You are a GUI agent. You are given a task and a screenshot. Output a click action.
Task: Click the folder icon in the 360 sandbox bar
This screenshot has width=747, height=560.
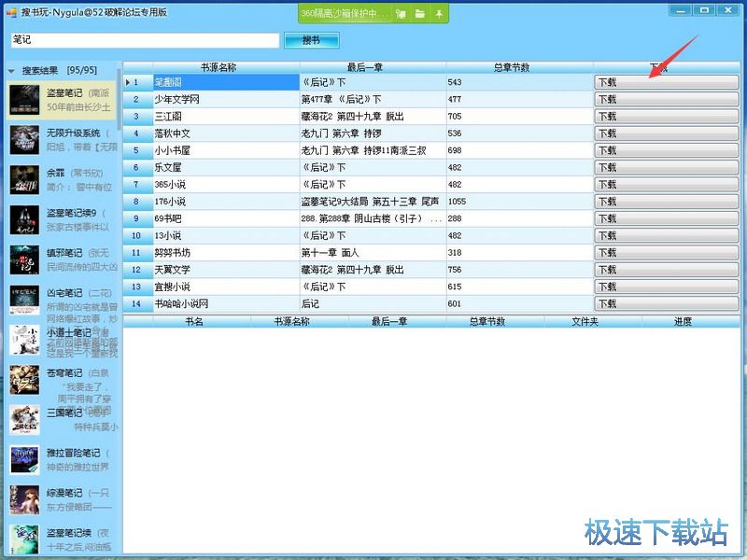point(420,14)
